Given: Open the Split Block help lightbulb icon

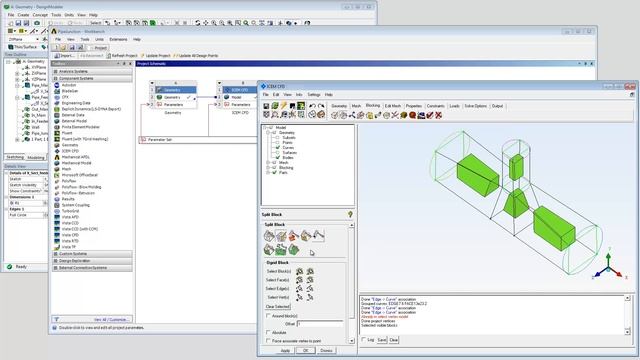Looking at the screenshot, I should coord(350,214).
